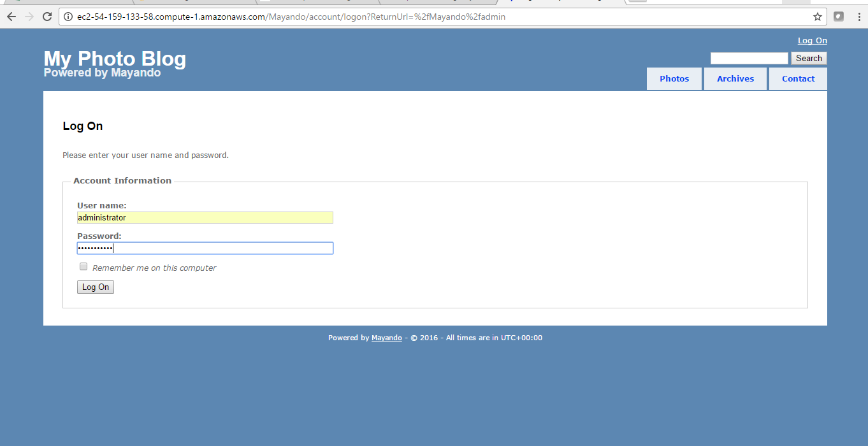
Task: Click the browser forward arrow
Action: coord(29,17)
